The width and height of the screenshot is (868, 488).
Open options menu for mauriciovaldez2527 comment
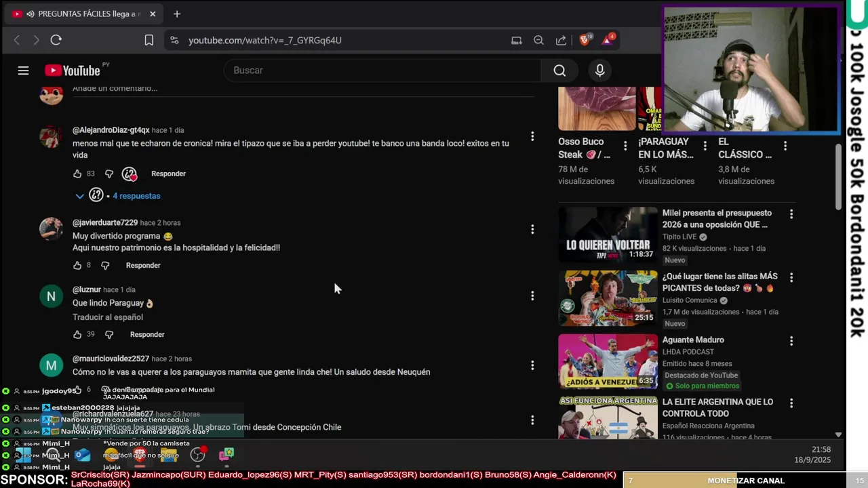[x=532, y=365]
